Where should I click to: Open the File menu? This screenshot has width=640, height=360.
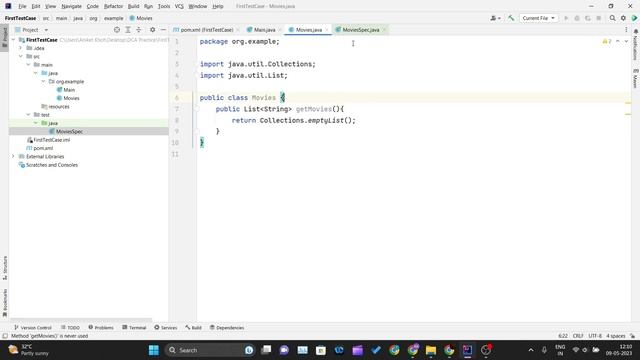(x=22, y=6)
